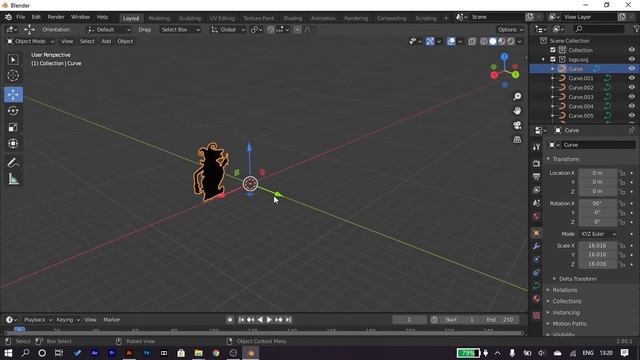Switch perspective/orthographic grid icon

pyautogui.click(x=517, y=140)
